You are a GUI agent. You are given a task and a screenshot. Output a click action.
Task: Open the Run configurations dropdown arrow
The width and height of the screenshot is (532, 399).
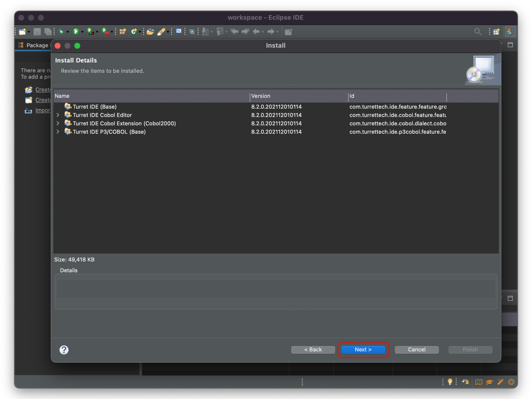[82, 32]
